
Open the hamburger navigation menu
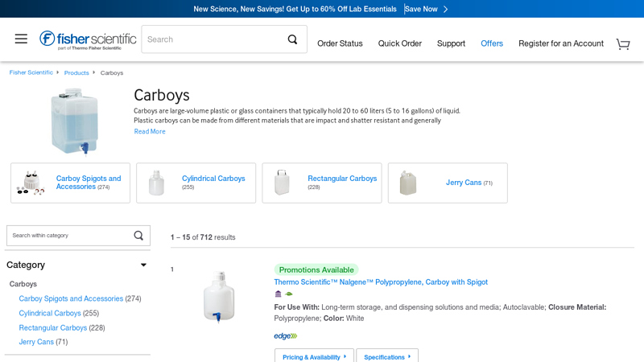21,39
